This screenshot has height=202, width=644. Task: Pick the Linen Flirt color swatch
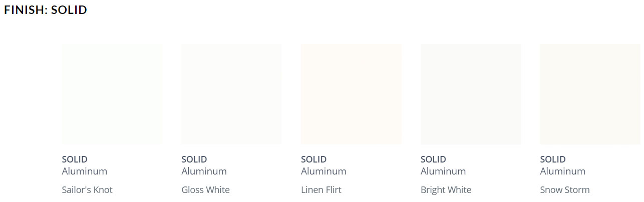tap(351, 94)
